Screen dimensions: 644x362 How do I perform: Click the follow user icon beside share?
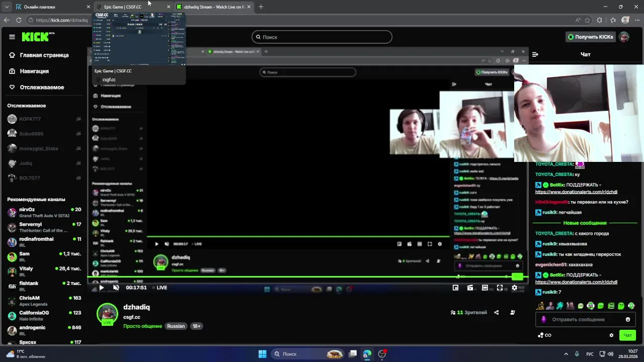(x=513, y=312)
